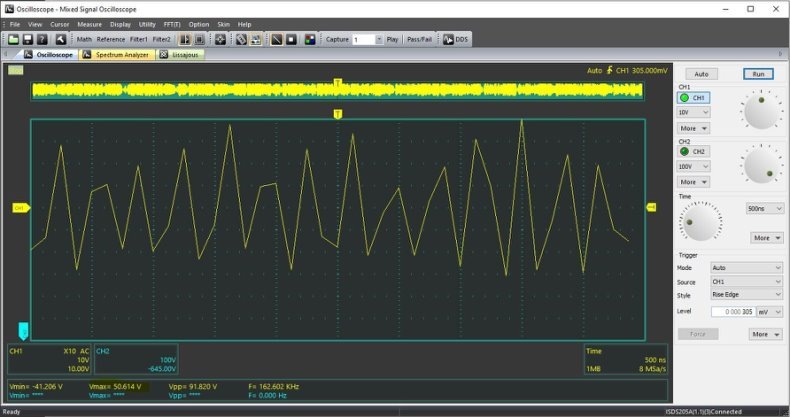Open the File menu
The image size is (790, 417).
[x=15, y=24]
